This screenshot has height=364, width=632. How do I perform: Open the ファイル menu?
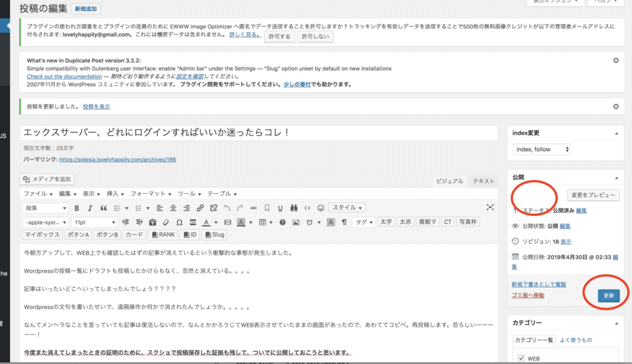[x=38, y=194]
